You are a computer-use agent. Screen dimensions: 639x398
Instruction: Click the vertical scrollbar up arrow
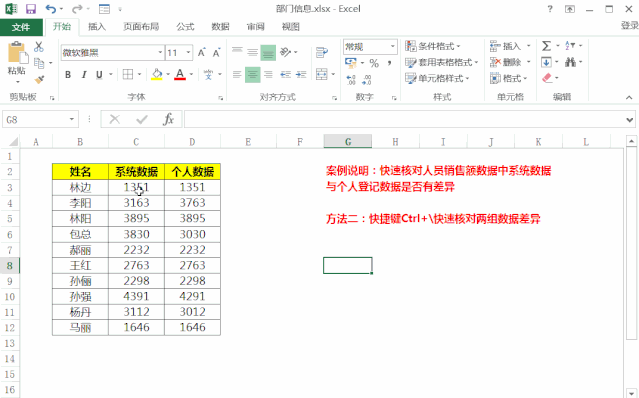coord(631,141)
